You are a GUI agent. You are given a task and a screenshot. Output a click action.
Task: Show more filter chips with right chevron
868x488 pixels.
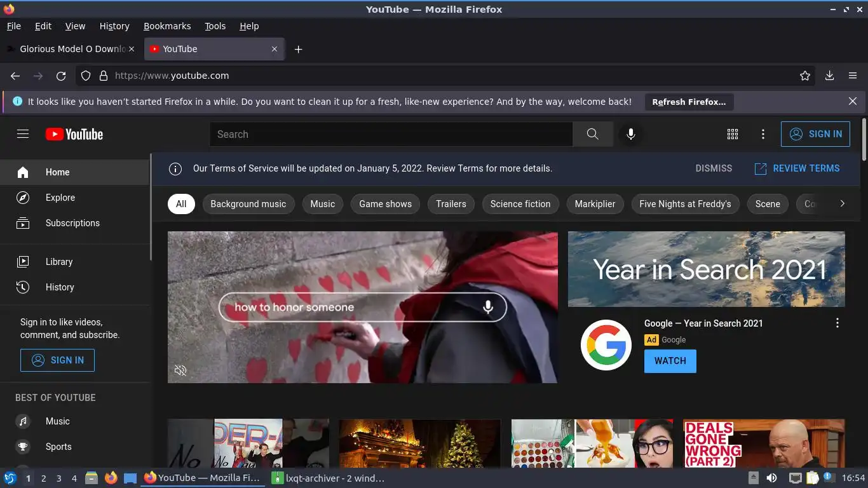[x=842, y=204]
